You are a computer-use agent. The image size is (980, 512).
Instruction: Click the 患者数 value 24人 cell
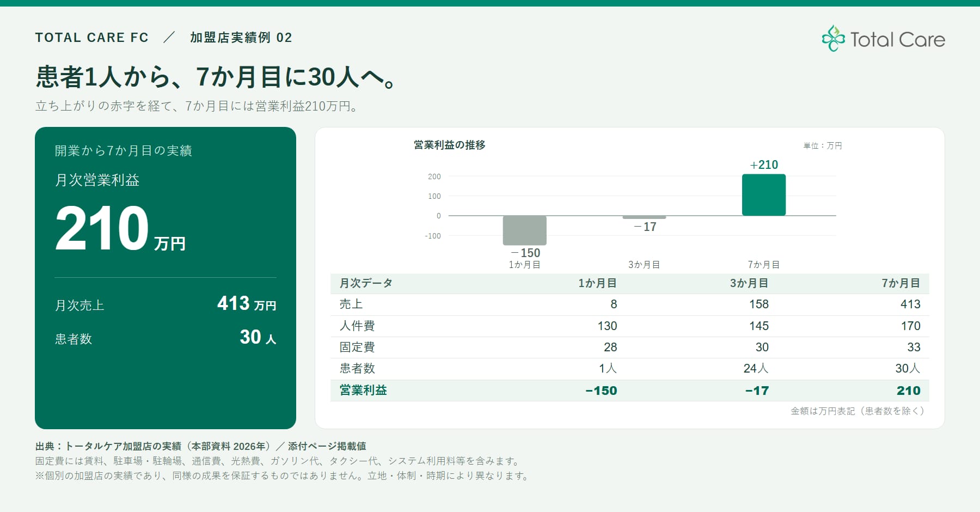(756, 369)
